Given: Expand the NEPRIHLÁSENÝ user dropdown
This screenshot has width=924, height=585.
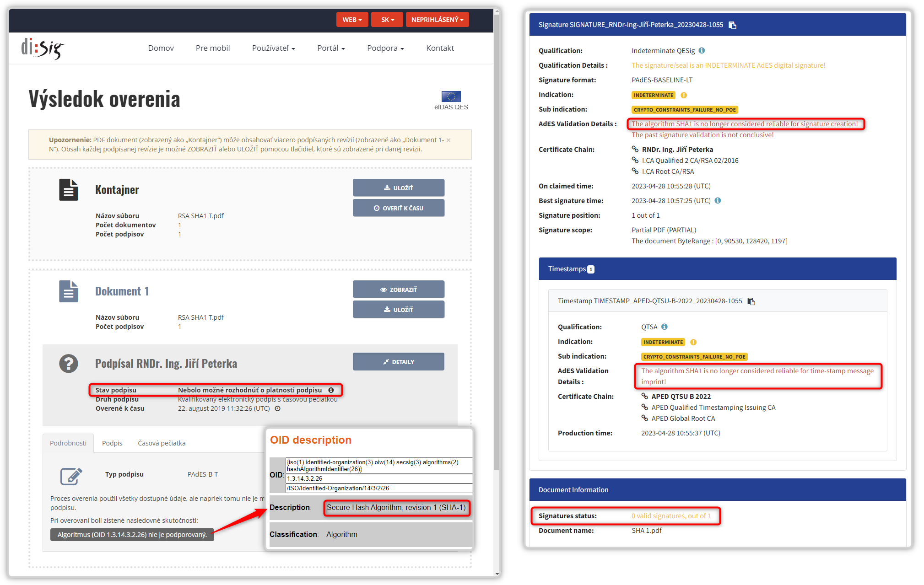Looking at the screenshot, I should coord(437,20).
